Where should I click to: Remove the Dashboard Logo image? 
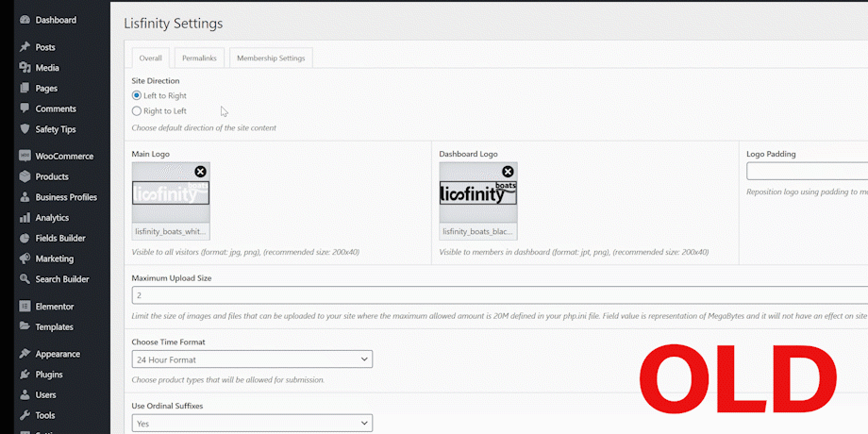[508, 172]
